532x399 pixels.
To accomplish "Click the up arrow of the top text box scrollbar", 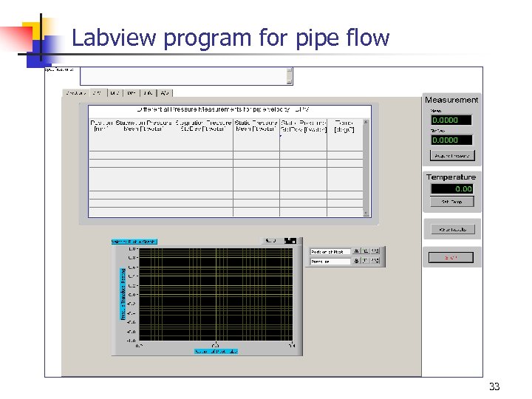I will click(290, 70).
